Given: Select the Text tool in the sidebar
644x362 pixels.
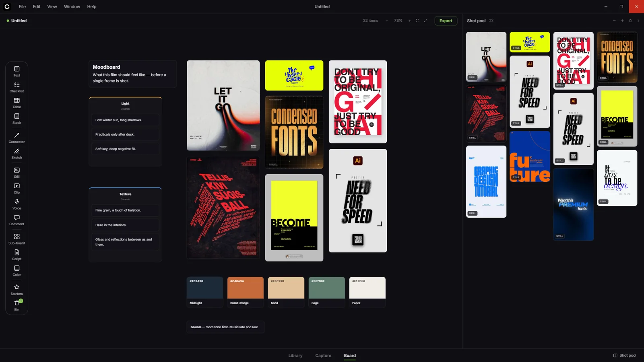Looking at the screenshot, I should tap(17, 71).
